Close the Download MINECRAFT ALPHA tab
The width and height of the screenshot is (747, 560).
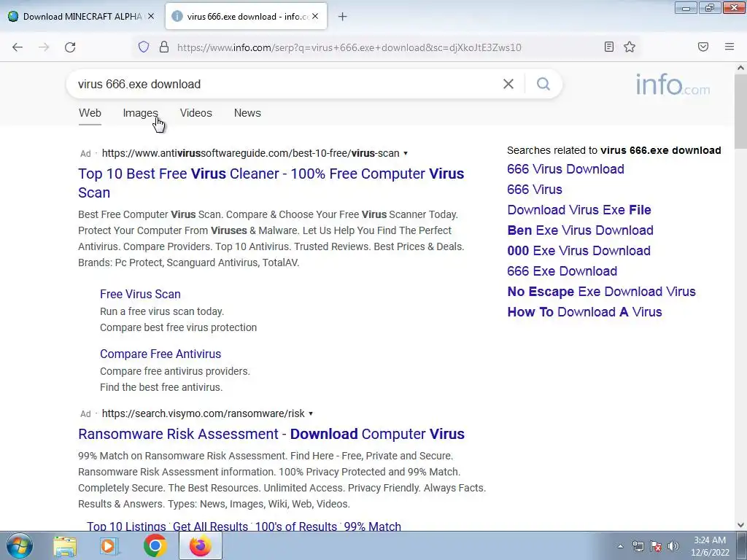[x=150, y=16]
